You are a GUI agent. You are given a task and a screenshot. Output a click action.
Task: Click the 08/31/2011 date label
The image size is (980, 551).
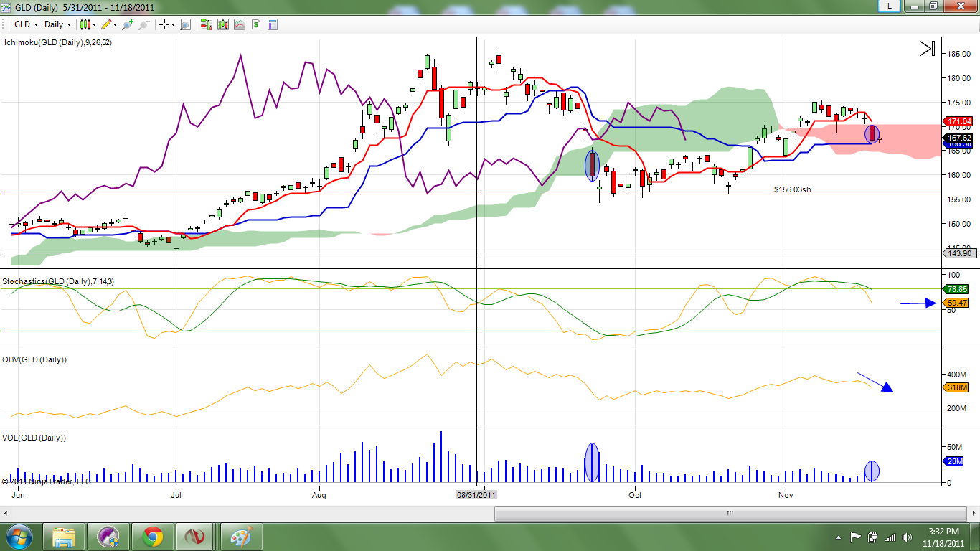pyautogui.click(x=476, y=495)
